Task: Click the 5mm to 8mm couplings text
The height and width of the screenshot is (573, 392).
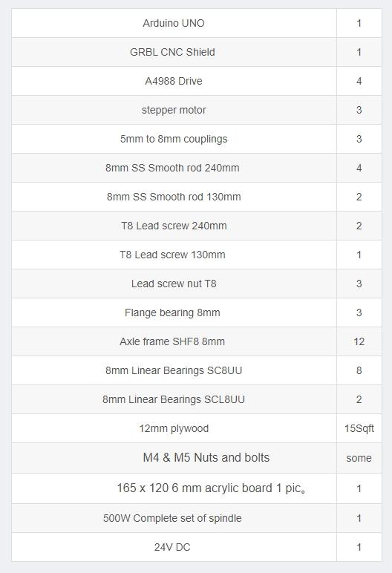Action: 174,139
